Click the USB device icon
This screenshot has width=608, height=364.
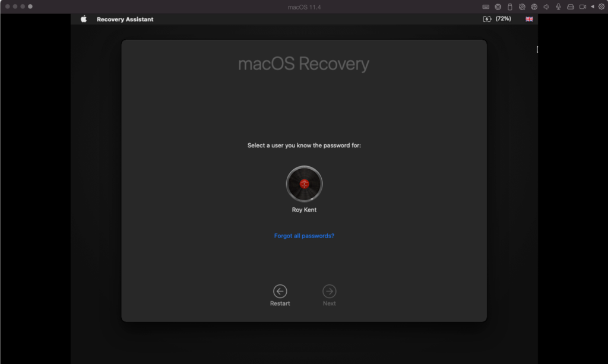click(x=510, y=7)
